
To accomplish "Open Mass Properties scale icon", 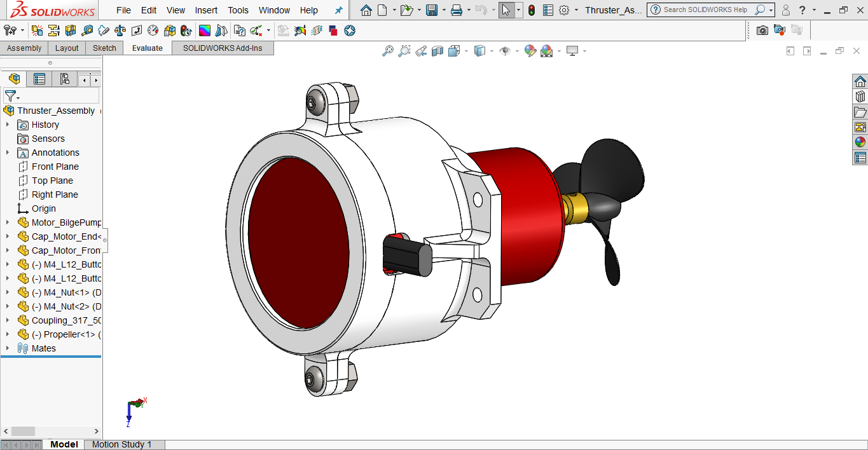I will point(120,31).
